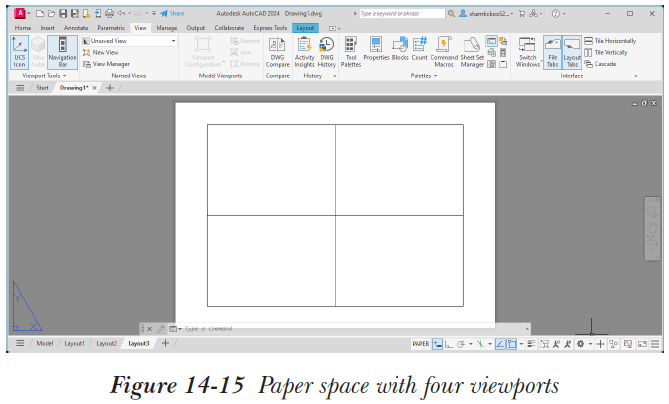This screenshot has height=404, width=669.
Task: Click the workspace switching gear icon
Action: point(581,344)
